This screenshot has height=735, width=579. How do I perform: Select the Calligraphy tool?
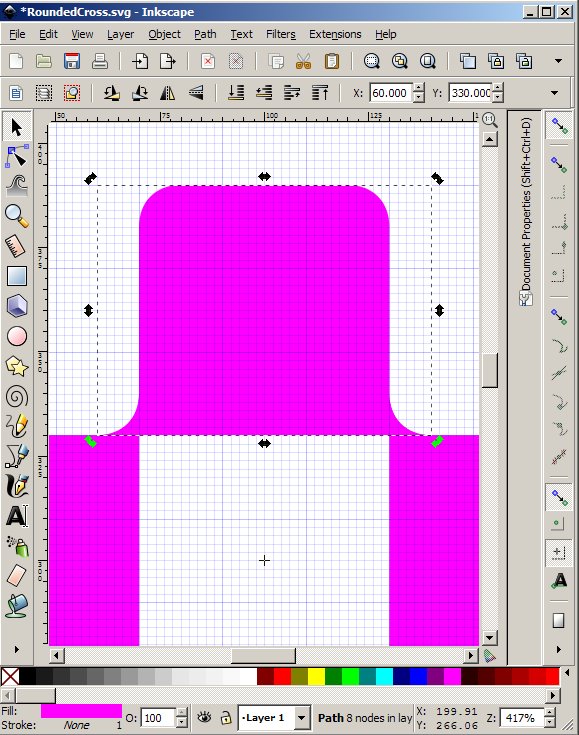[x=17, y=486]
